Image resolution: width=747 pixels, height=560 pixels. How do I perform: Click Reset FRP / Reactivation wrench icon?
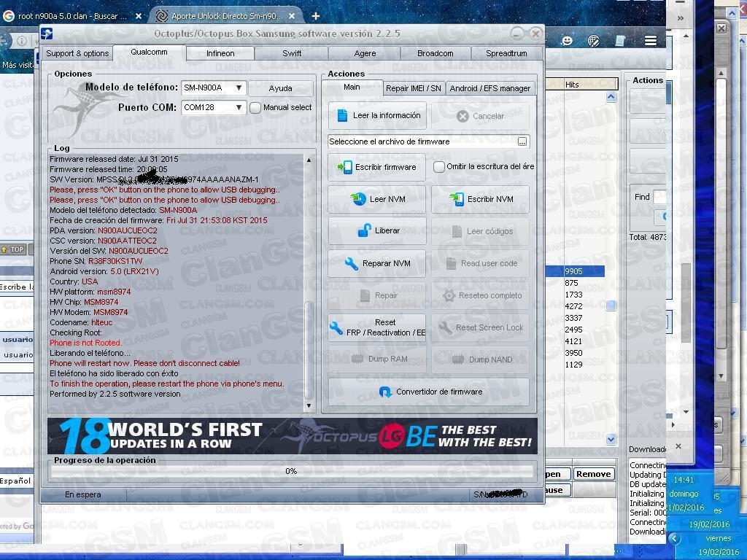[336, 327]
